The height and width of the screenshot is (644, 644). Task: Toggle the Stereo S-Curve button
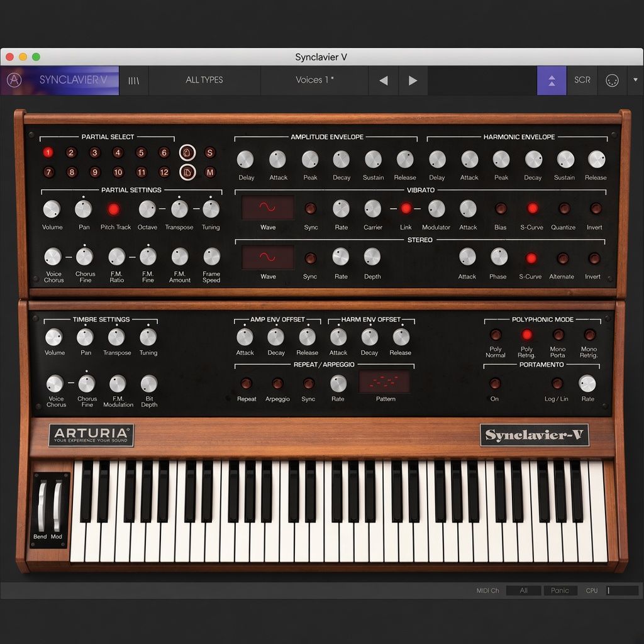(x=531, y=258)
